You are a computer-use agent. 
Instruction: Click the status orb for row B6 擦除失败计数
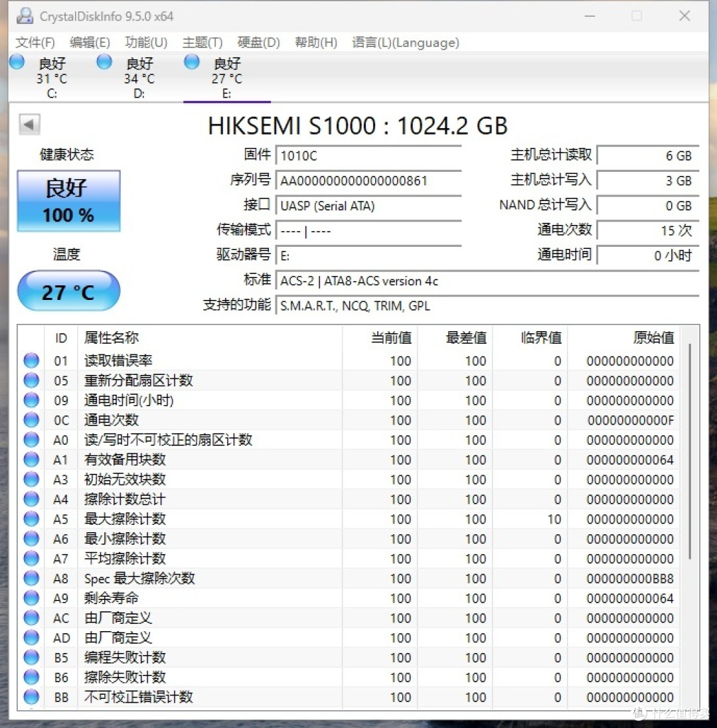31,678
